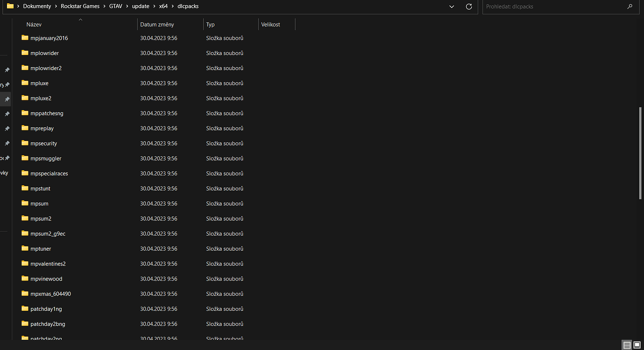This screenshot has height=350, width=644.
Task: Click inside the Prohledat dlcpacks search field
Action: tap(537, 7)
